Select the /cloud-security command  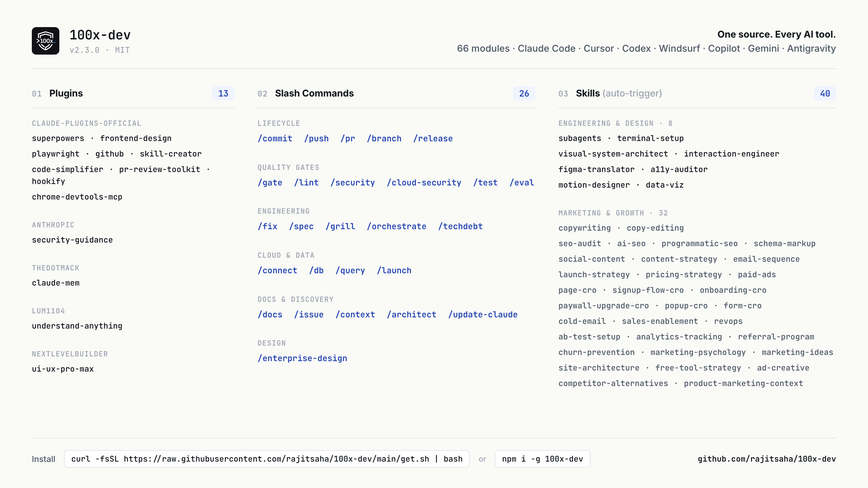pyautogui.click(x=424, y=183)
